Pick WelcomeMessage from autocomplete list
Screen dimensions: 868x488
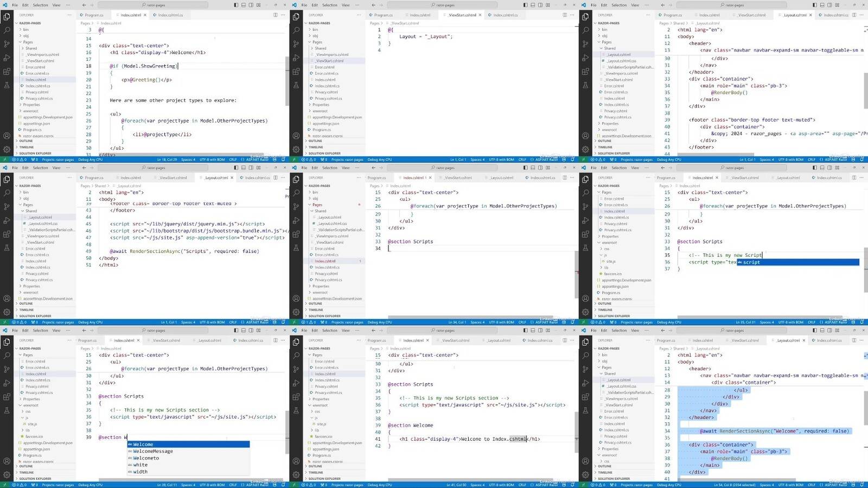coord(188,451)
